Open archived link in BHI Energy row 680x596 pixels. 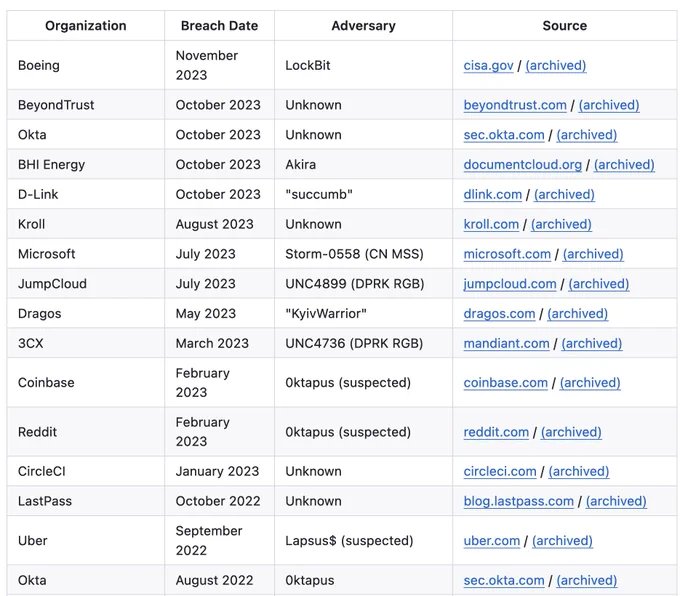pyautogui.click(x=624, y=165)
